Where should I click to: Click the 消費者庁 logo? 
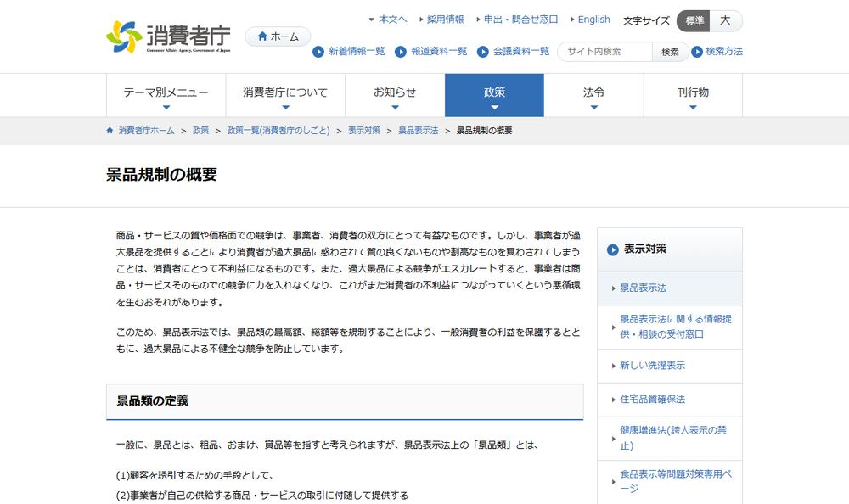tap(168, 36)
